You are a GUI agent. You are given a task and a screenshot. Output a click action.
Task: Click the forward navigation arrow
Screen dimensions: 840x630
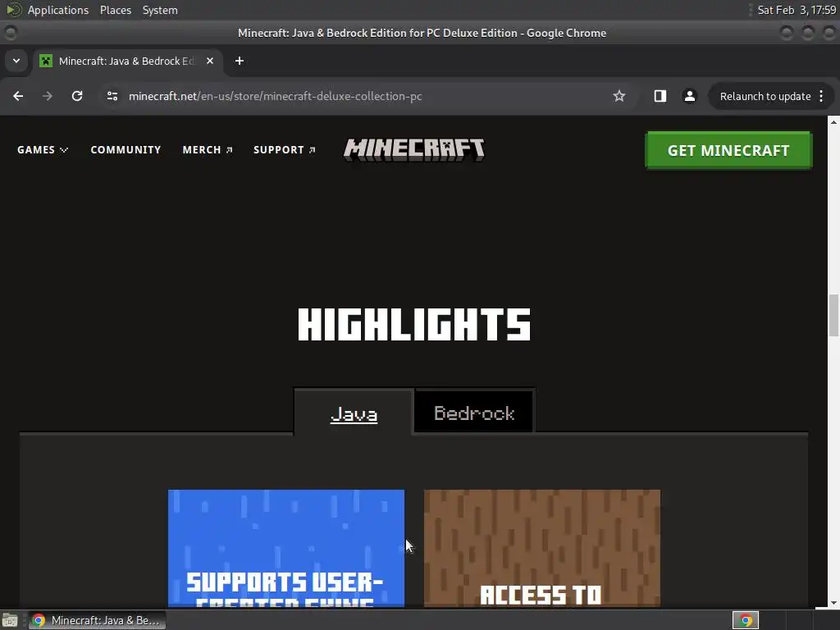[x=48, y=96]
